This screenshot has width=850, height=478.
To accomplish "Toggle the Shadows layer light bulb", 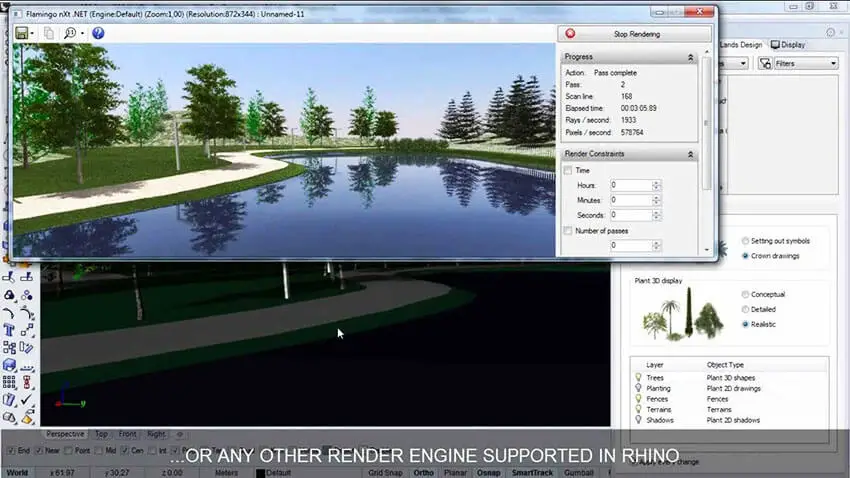I will [x=638, y=419].
